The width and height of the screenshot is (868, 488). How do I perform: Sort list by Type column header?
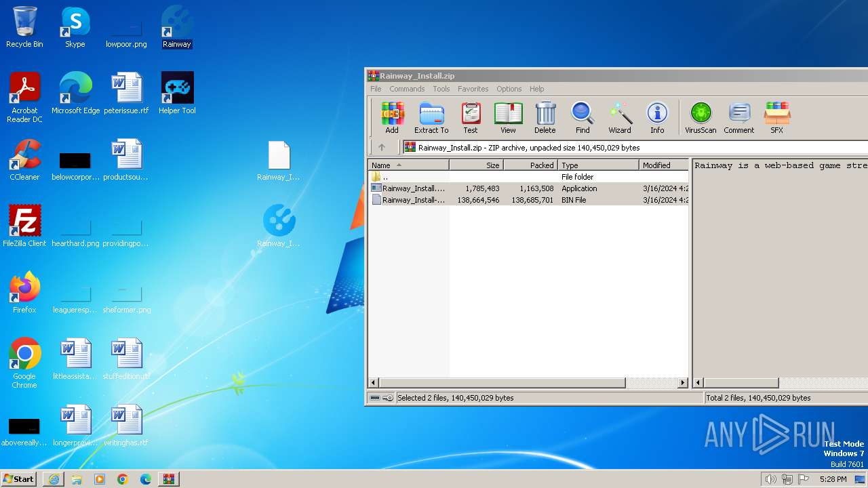[598, 165]
